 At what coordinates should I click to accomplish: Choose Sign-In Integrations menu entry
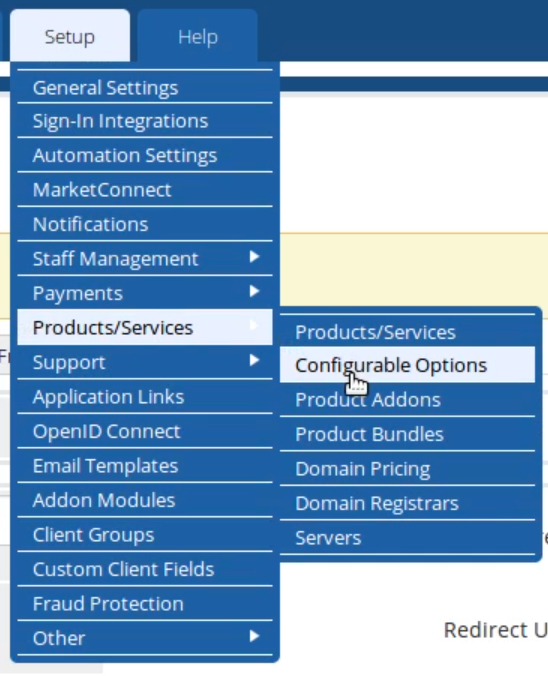click(145, 121)
